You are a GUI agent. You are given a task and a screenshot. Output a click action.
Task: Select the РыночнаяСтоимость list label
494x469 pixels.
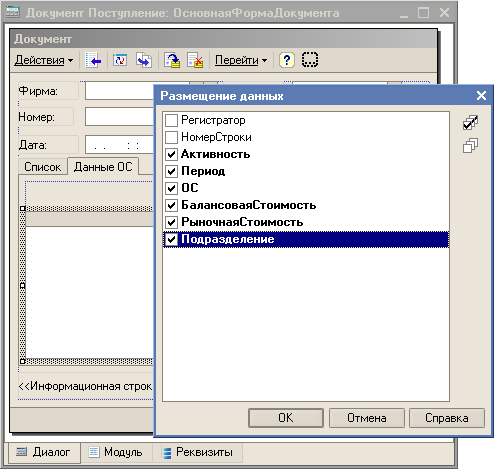coord(242,222)
